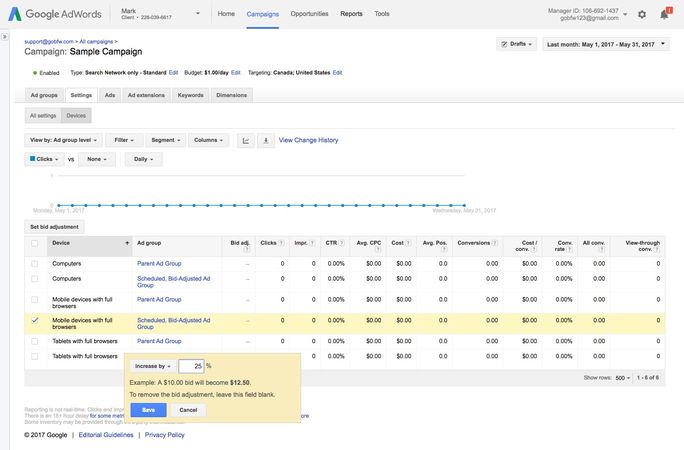Expand the left sidebar arrow
The height and width of the screenshot is (450, 684).
[x=4, y=37]
